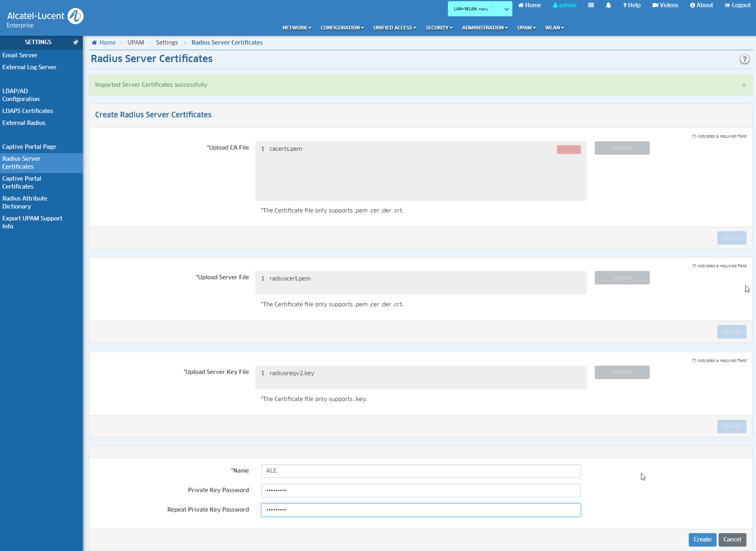Click the Name input field
The image size is (756, 551).
click(420, 471)
